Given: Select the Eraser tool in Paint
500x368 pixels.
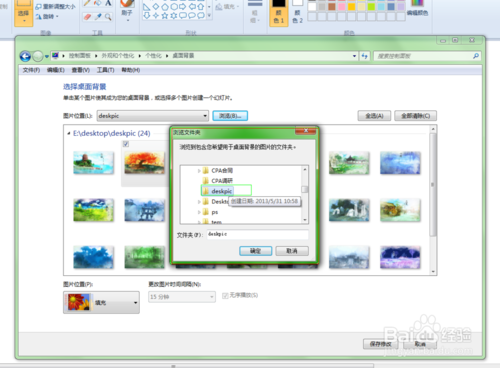Looking at the screenshot, I should coord(87,17).
